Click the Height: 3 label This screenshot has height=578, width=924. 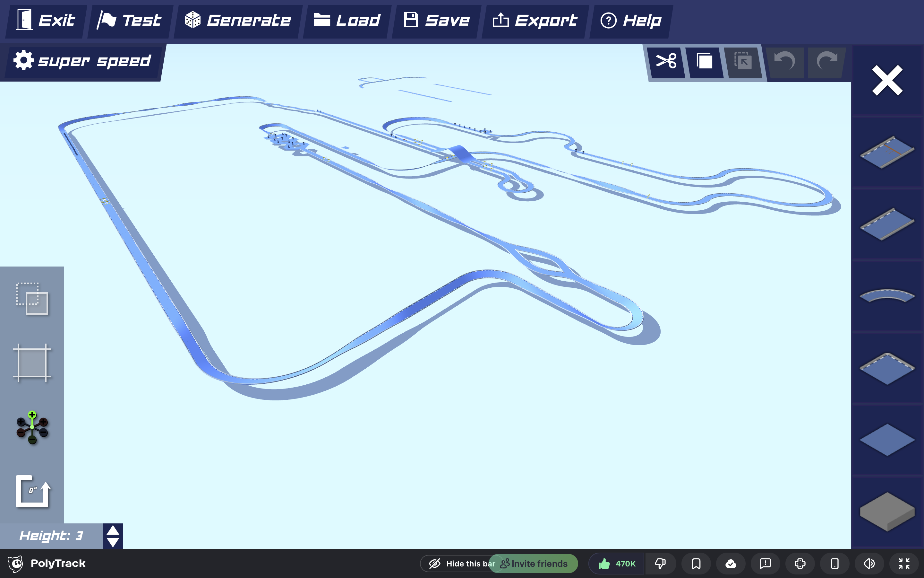point(51,536)
